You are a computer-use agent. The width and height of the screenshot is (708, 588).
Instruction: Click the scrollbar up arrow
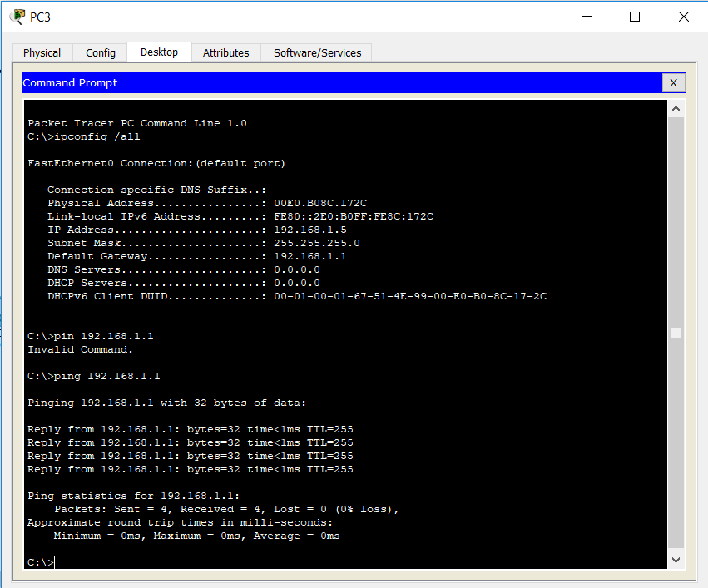[x=676, y=107]
